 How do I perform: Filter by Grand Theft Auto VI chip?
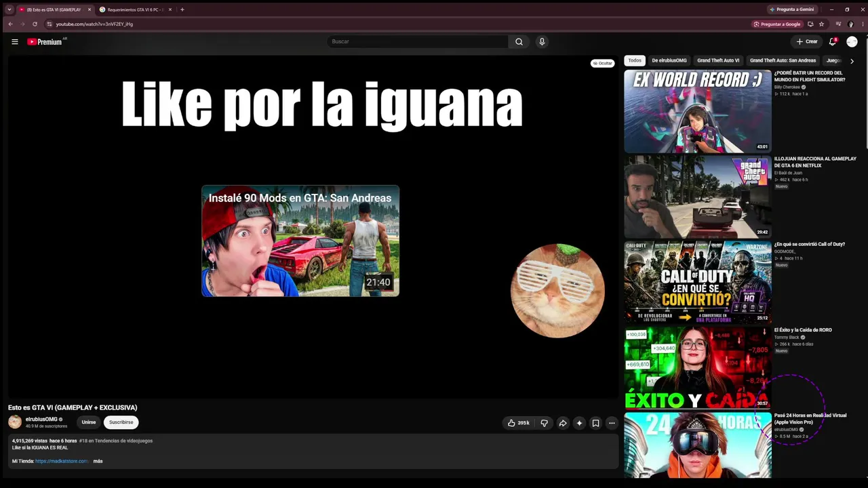click(x=718, y=60)
